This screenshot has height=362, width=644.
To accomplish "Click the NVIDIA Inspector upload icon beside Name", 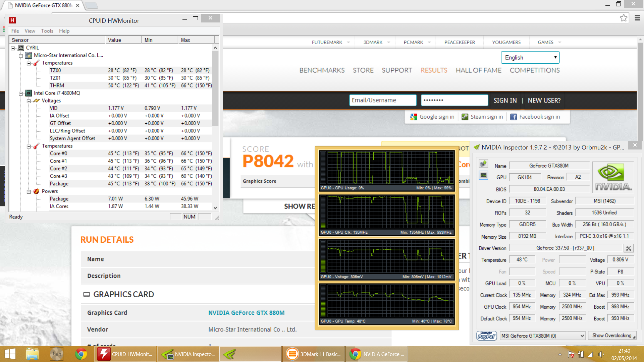I will 483,164.
